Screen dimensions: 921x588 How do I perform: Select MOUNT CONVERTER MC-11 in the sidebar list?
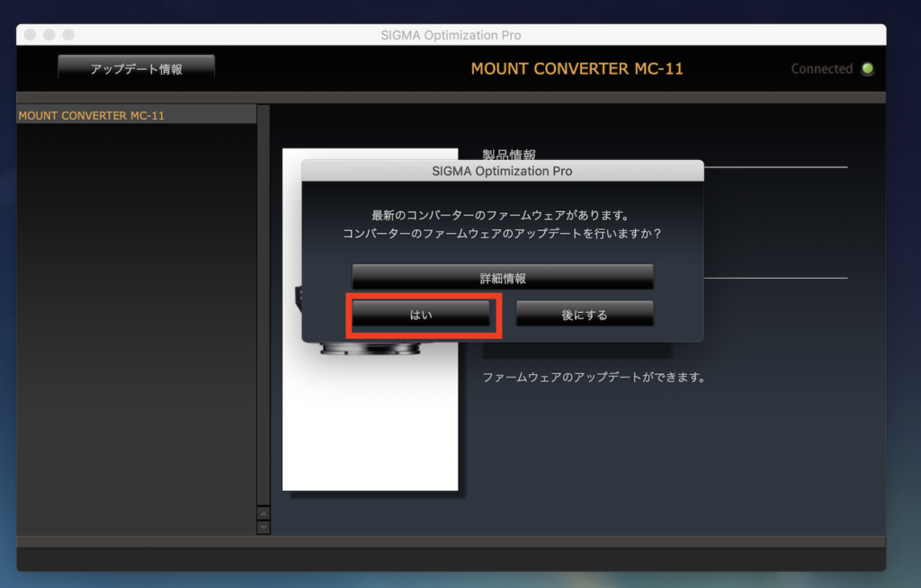point(137,115)
